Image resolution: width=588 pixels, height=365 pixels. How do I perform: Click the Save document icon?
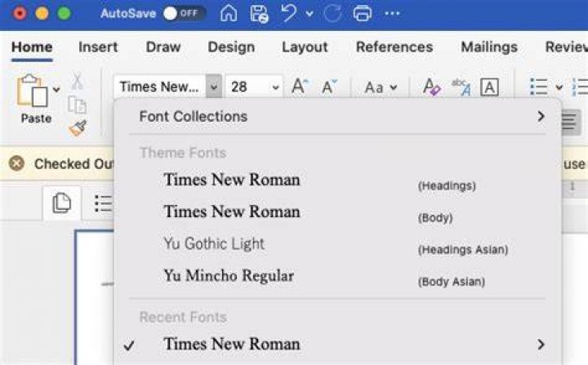259,14
